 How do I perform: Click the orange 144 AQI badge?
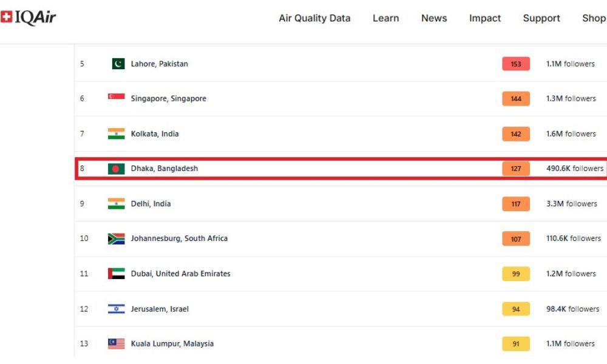tap(515, 99)
